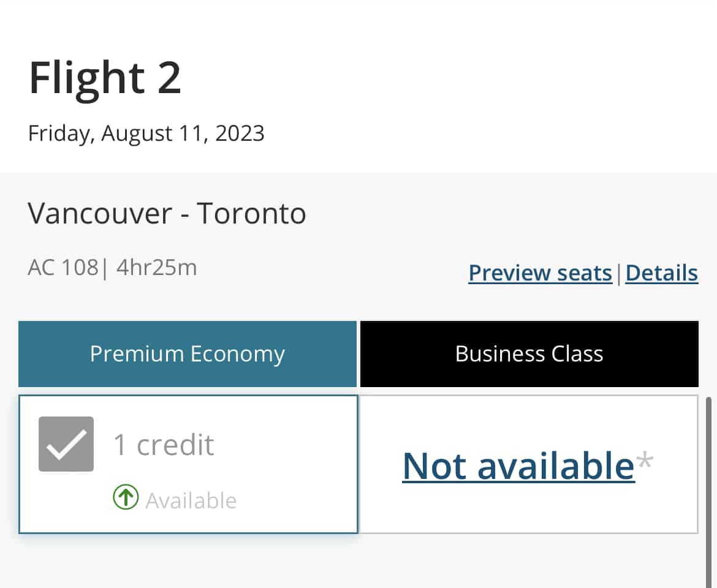This screenshot has height=588, width=717.
Task: Select the Business Class column header
Action: [x=529, y=354]
